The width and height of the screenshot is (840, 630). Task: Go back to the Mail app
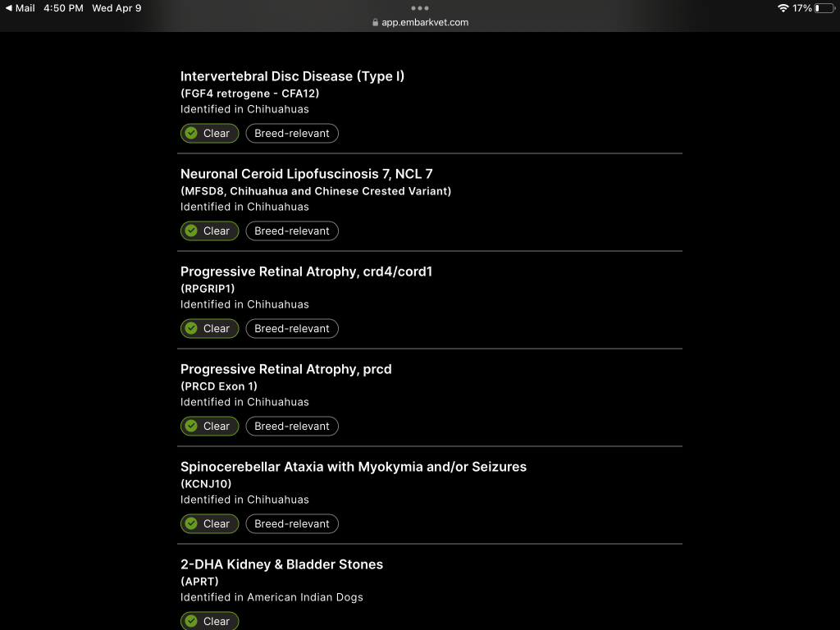pyautogui.click(x=20, y=8)
